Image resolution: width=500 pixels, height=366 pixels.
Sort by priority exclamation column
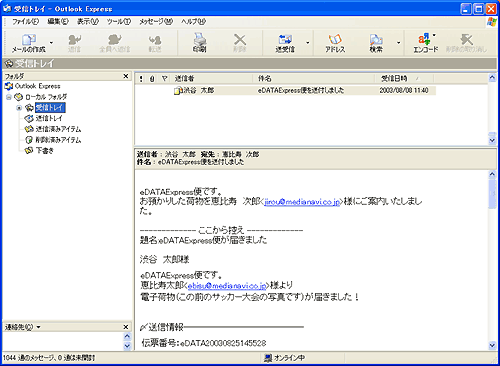point(141,79)
